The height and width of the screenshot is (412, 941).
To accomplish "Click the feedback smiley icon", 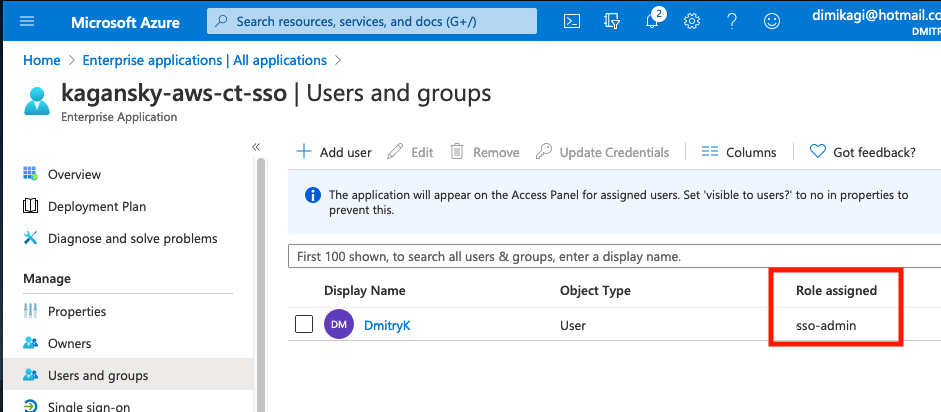I will coord(771,20).
